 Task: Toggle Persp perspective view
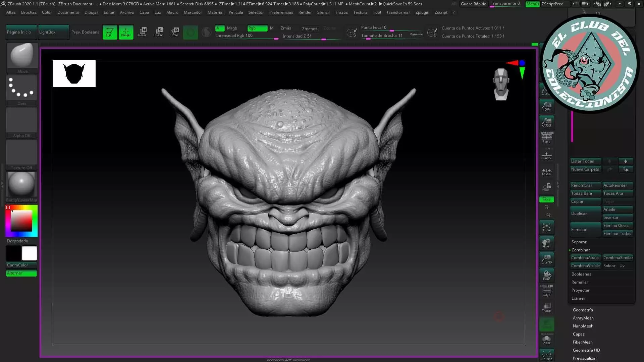point(546,137)
